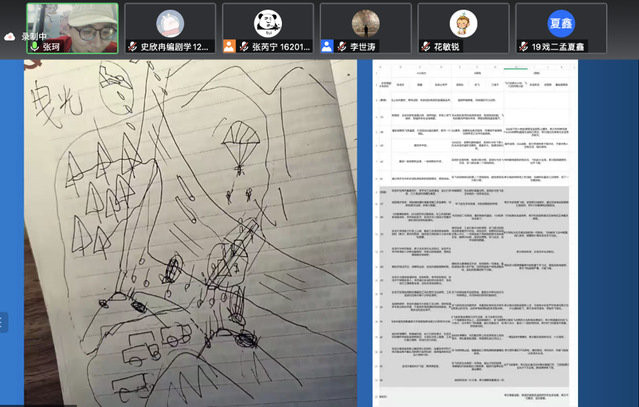Click 孟夏鑫's muted microphone icon
The image size is (639, 407).
[x=523, y=46]
